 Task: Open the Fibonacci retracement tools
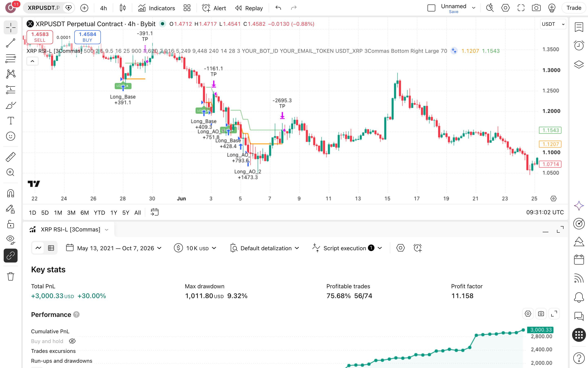tap(10, 58)
